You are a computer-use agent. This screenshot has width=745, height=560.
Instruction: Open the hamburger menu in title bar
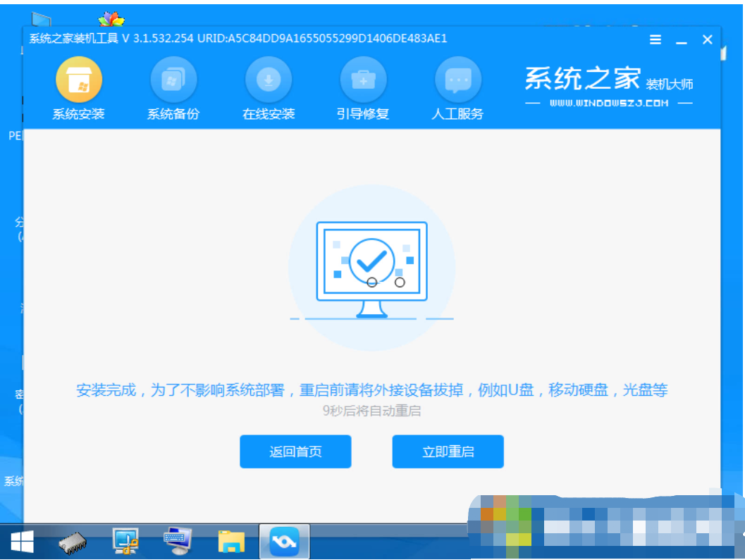point(655,40)
